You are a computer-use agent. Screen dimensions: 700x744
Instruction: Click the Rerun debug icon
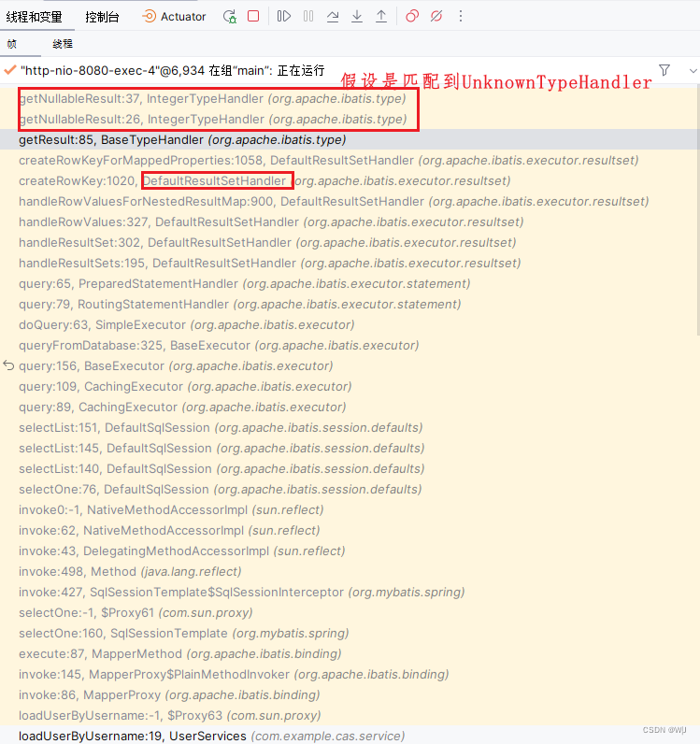[x=230, y=17]
